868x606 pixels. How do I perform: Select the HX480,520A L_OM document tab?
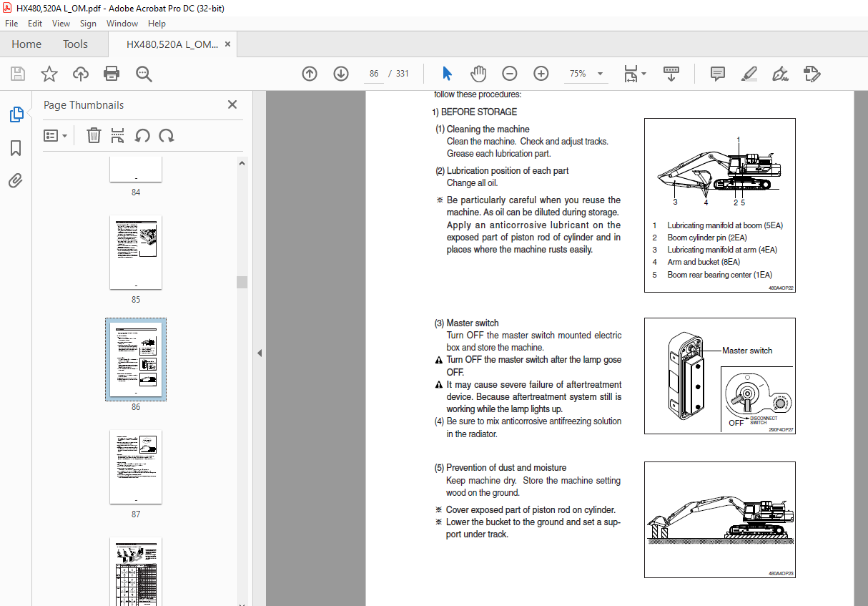point(172,44)
